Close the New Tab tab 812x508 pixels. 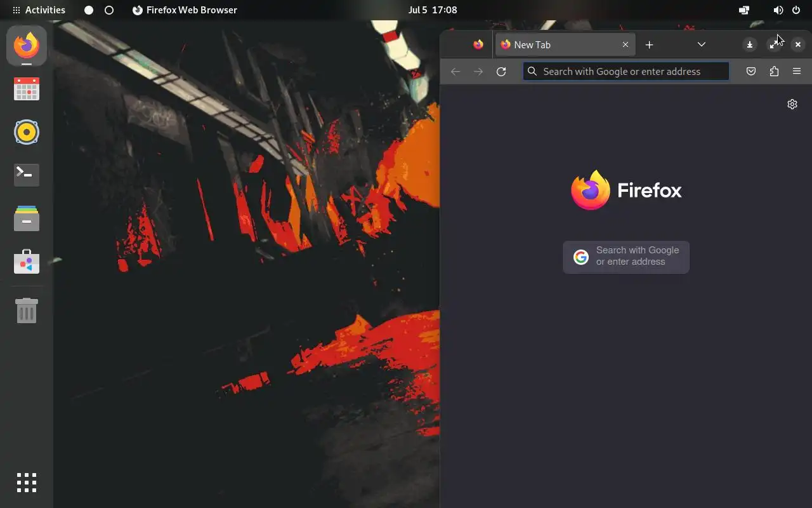pos(625,44)
